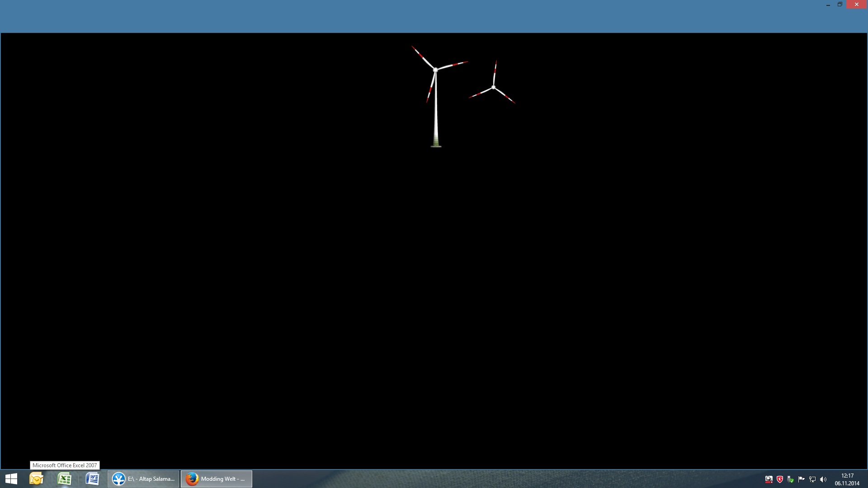This screenshot has width=868, height=488.
Task: Open Action Center flag icon
Action: click(801, 479)
